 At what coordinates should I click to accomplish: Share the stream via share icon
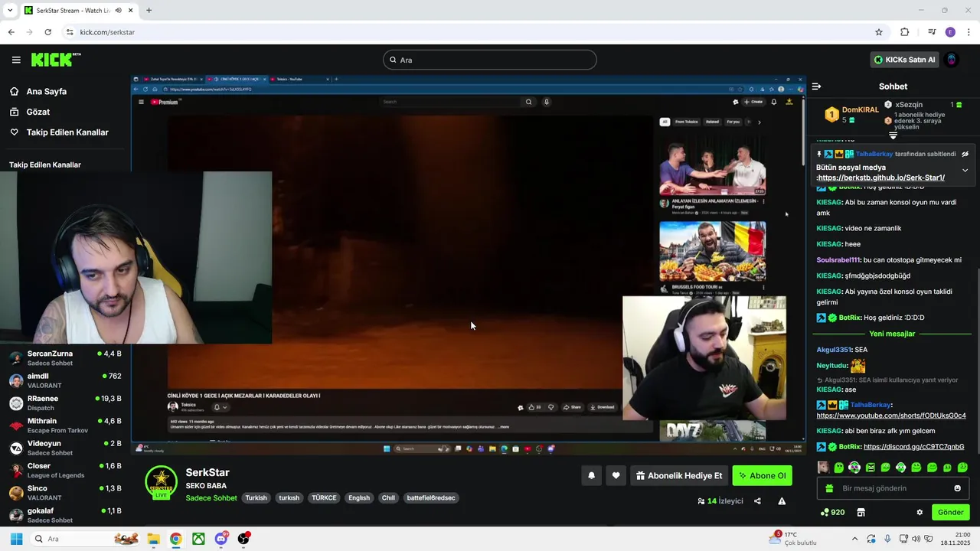tap(757, 501)
